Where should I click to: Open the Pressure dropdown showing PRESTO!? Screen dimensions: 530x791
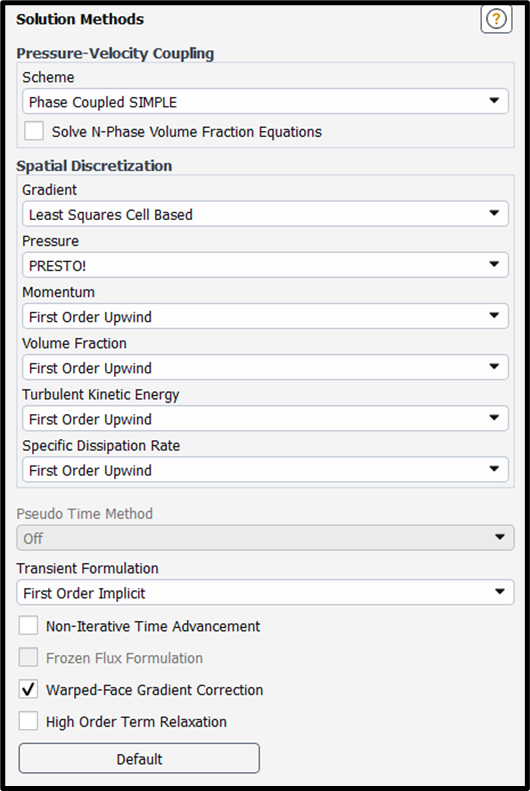point(265,265)
